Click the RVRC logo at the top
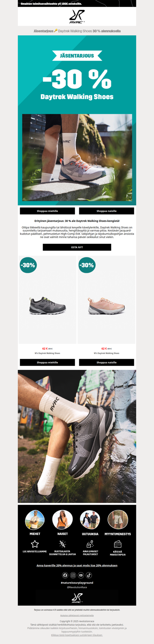Image resolution: width=154 pixels, height=644 pixels. coord(77,16)
